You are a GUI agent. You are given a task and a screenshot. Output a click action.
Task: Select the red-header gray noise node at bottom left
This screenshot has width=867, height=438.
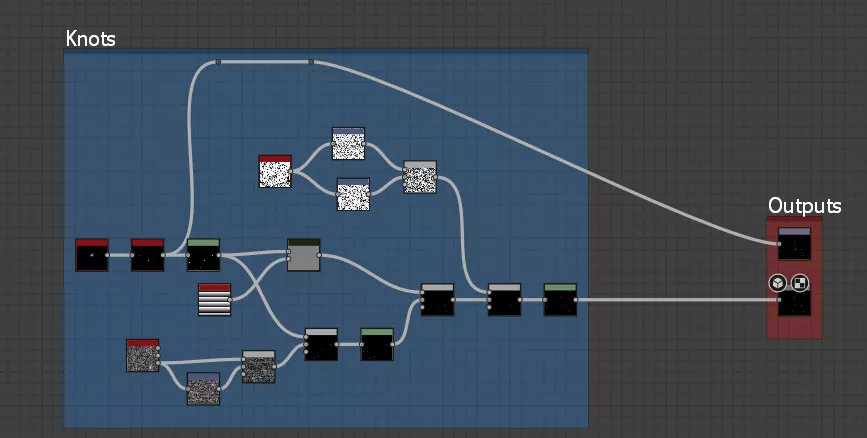point(143,355)
